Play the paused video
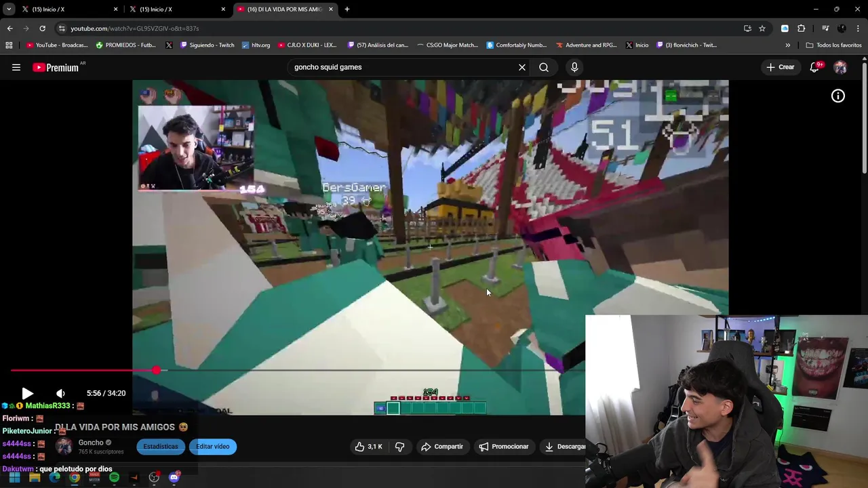The width and height of the screenshot is (868, 488). [27, 393]
